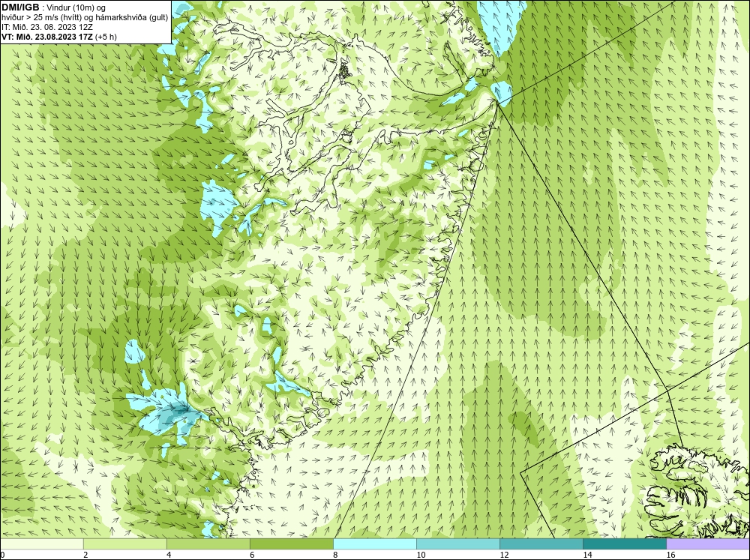Click the legend tick label '10'
This screenshot has height=560, width=750.
coord(421,555)
